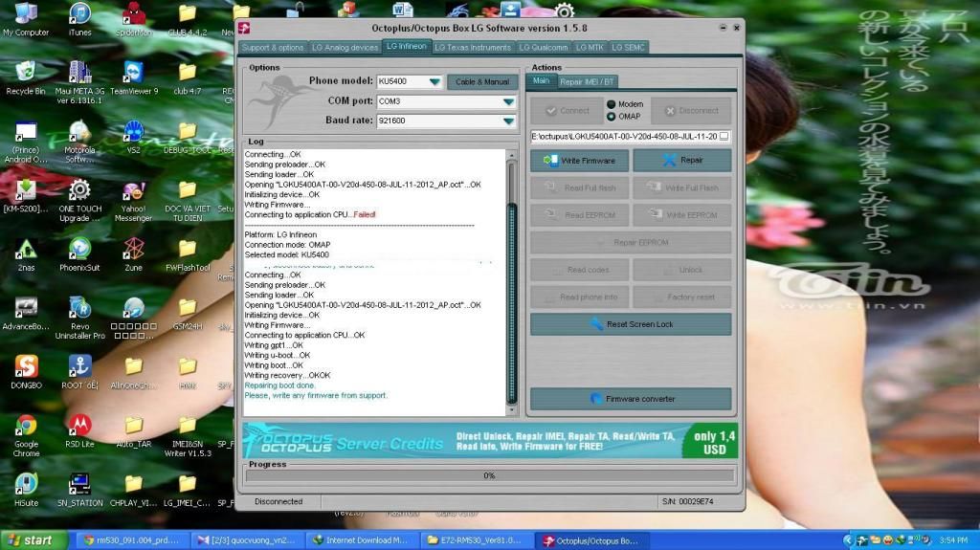This screenshot has width=980, height=550.
Task: Open the Recycle Bin icon
Action: (x=26, y=77)
